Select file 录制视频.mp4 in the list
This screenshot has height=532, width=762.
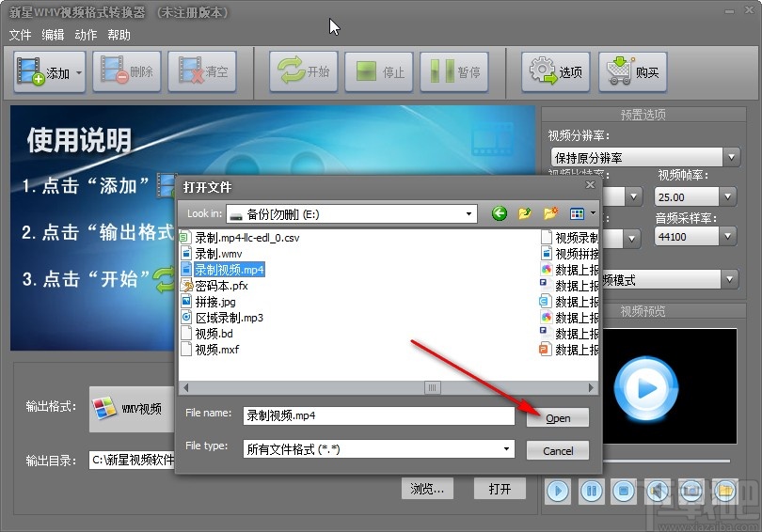230,270
